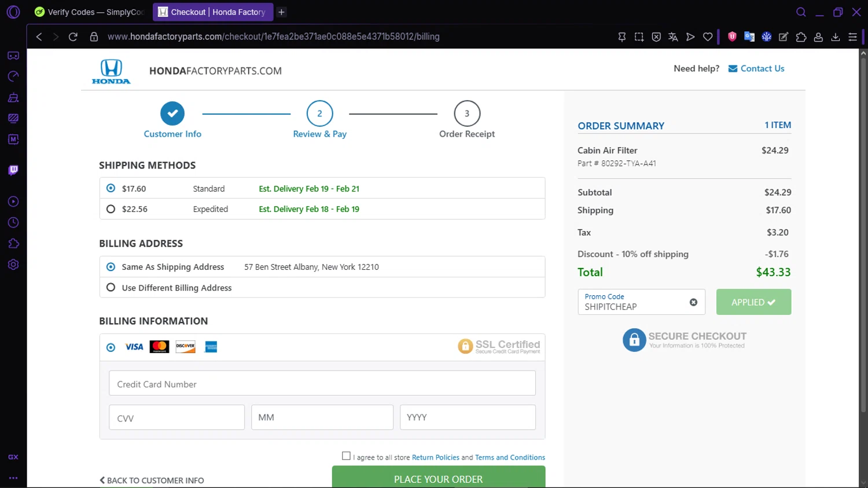Viewport: 868px width, 488px height.
Task: Open GX Corner gamepad icon in sidebar
Action: (x=13, y=56)
